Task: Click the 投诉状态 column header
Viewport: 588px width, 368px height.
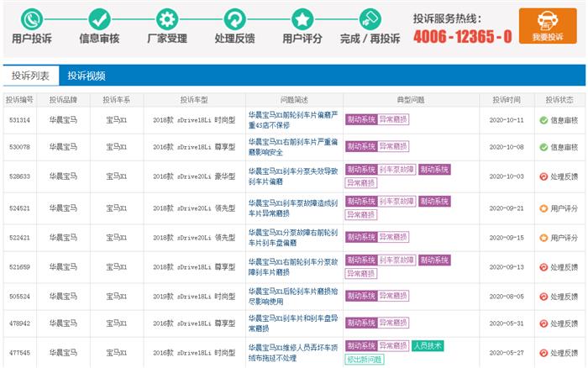Action: 559,100
